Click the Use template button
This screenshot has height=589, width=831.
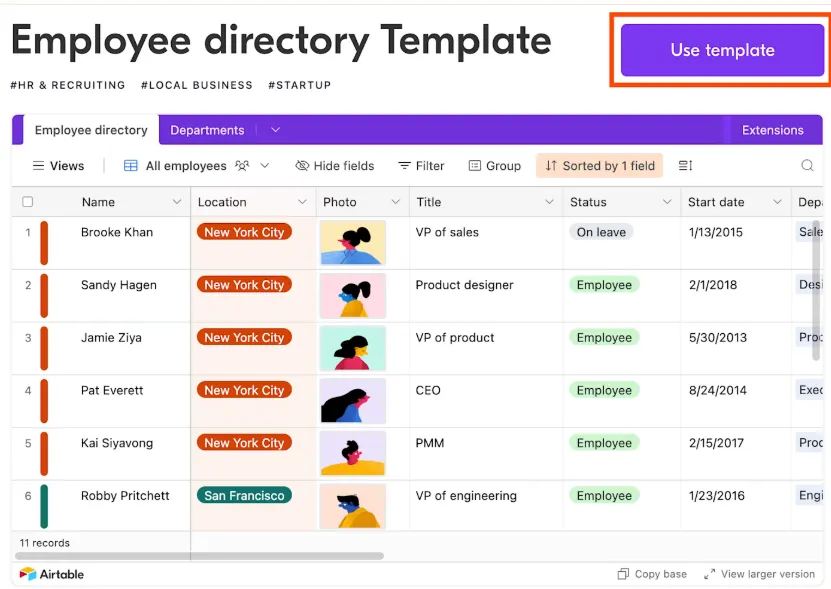click(x=722, y=50)
